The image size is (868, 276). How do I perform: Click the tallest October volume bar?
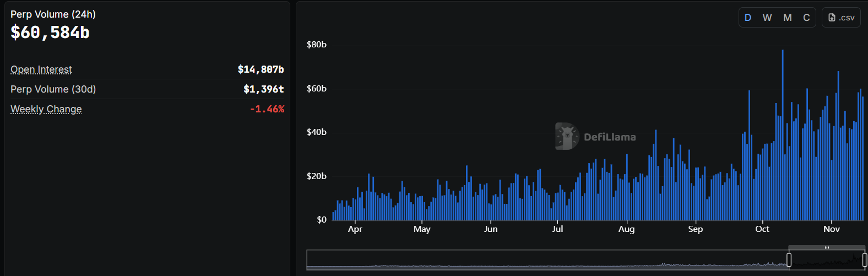tap(783, 135)
